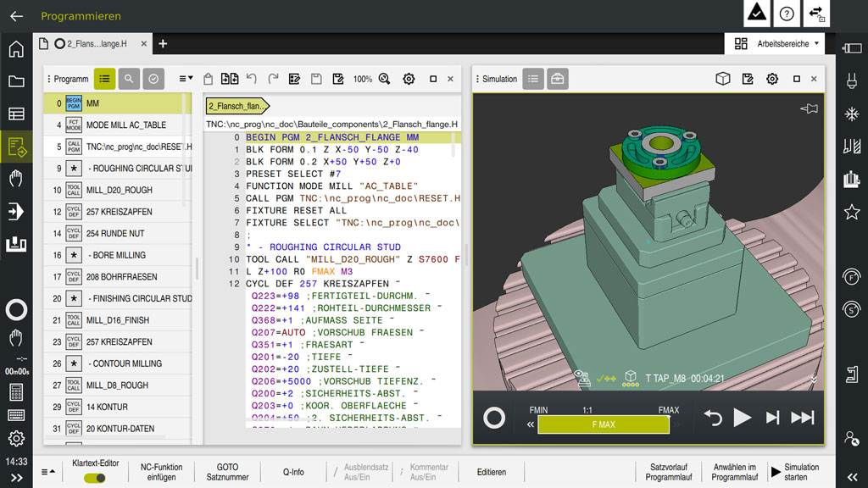Click the toolbox icon in Simulation panel
868x488 pixels.
point(558,79)
